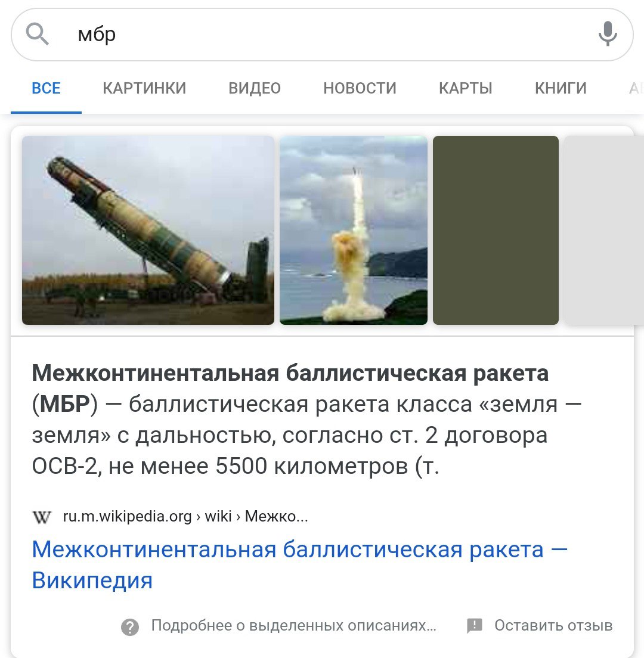Go to the НОВОСТИ tab
This screenshot has width=644, height=658.
point(360,89)
